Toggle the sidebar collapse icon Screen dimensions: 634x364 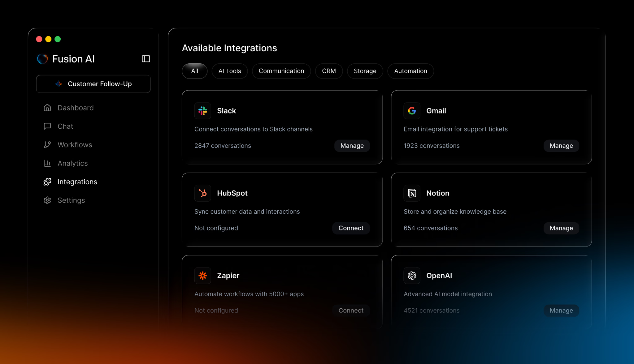(146, 59)
